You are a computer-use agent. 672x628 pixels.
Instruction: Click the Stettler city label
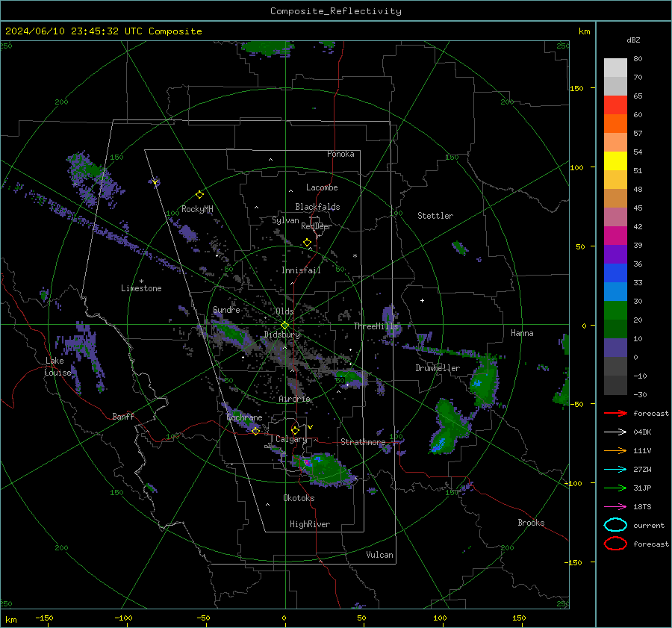pyautogui.click(x=435, y=216)
